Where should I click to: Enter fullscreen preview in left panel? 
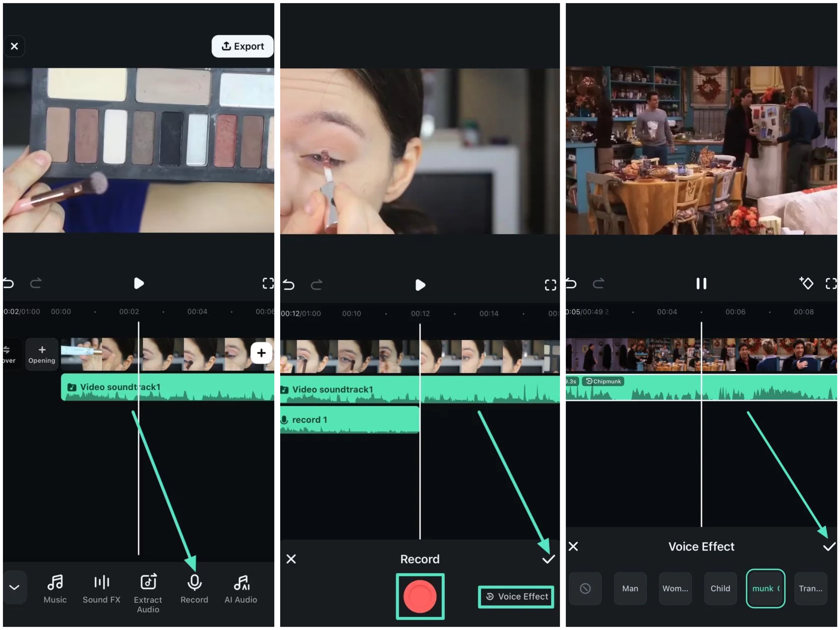point(268,284)
